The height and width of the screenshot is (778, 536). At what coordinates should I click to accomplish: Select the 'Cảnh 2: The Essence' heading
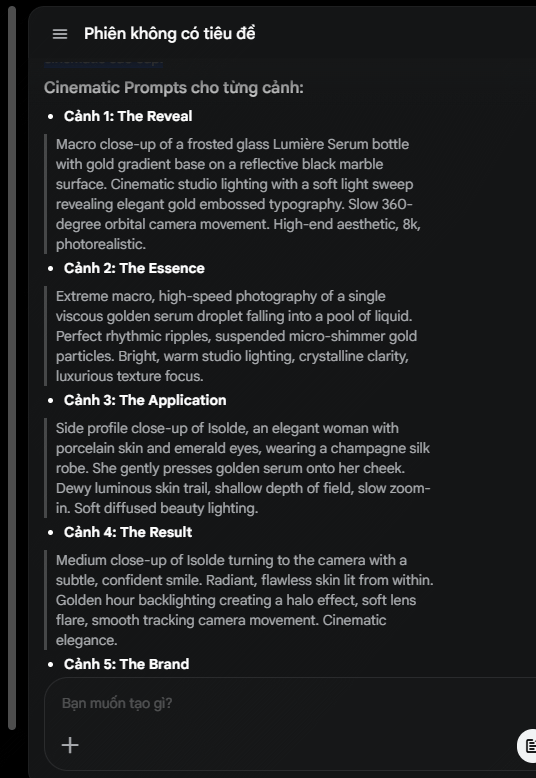point(134,268)
